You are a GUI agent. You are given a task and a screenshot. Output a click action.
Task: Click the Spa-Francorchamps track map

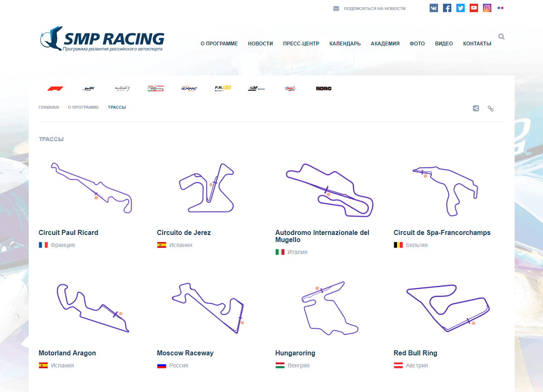click(445, 191)
